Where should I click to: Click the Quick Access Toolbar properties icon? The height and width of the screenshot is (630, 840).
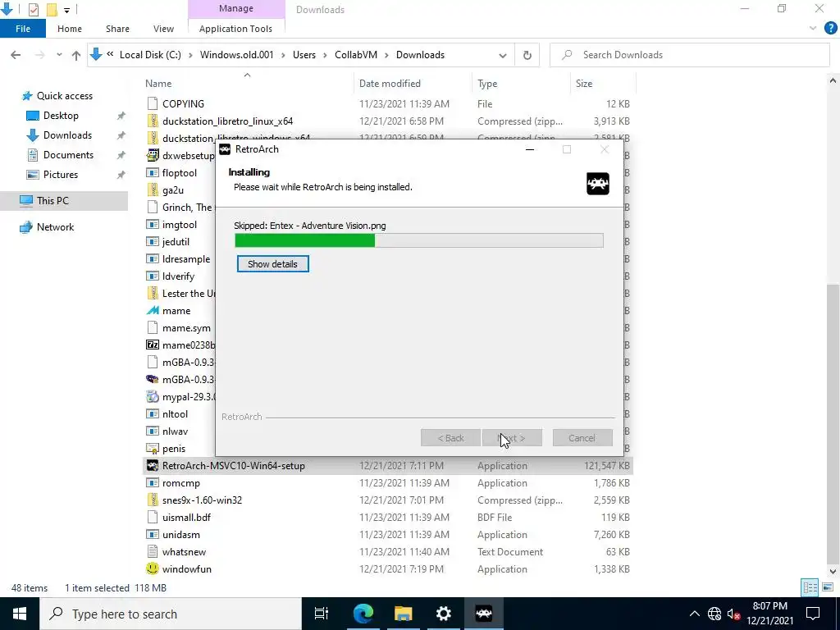pyautogui.click(x=33, y=9)
